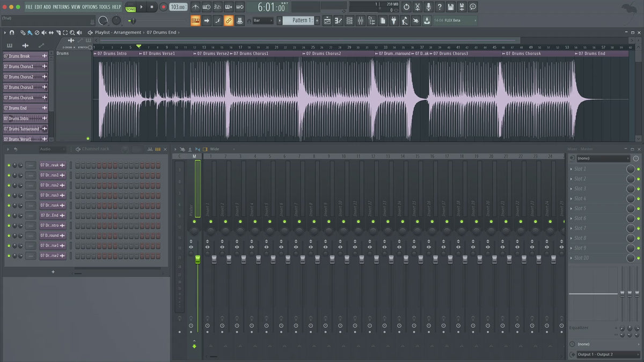Viewport: 644px width, 362px height.
Task: Open the metronome toggle icon
Action: [195, 7]
